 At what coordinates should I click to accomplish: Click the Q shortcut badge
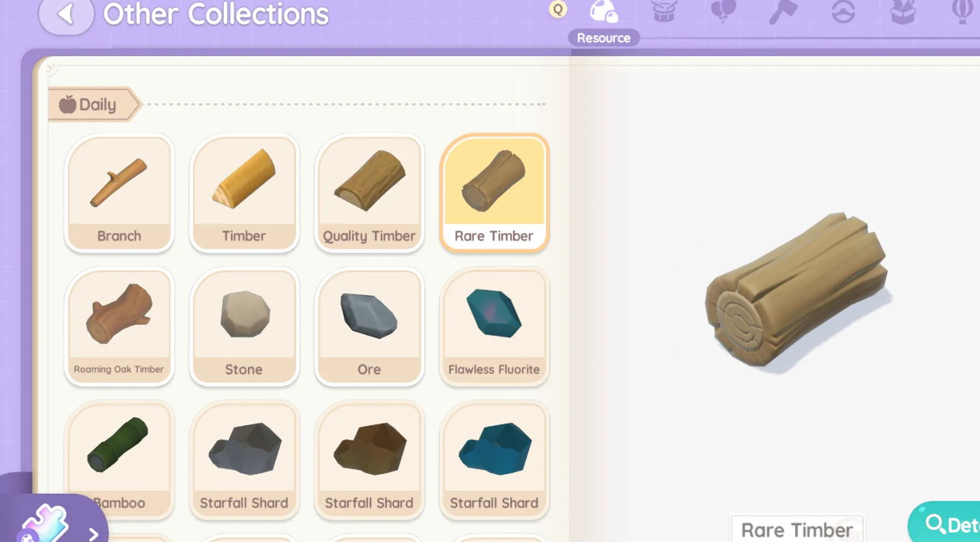(558, 9)
